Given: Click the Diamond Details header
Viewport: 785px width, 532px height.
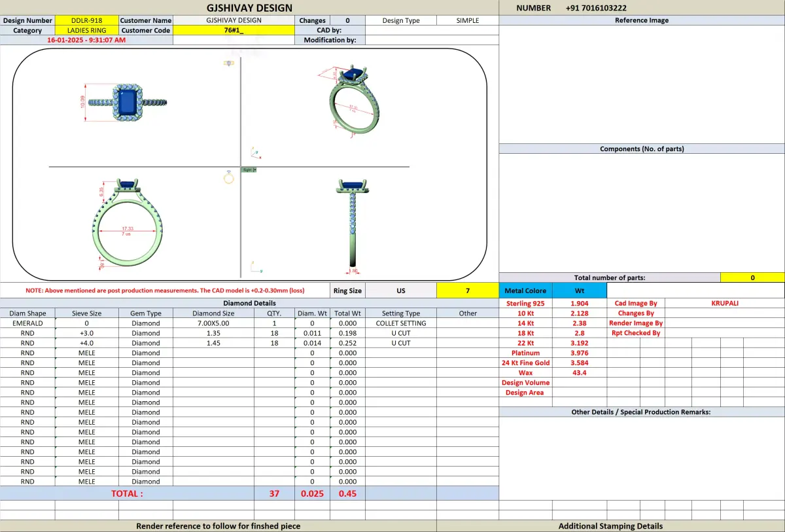Looking at the screenshot, I should tap(249, 303).
